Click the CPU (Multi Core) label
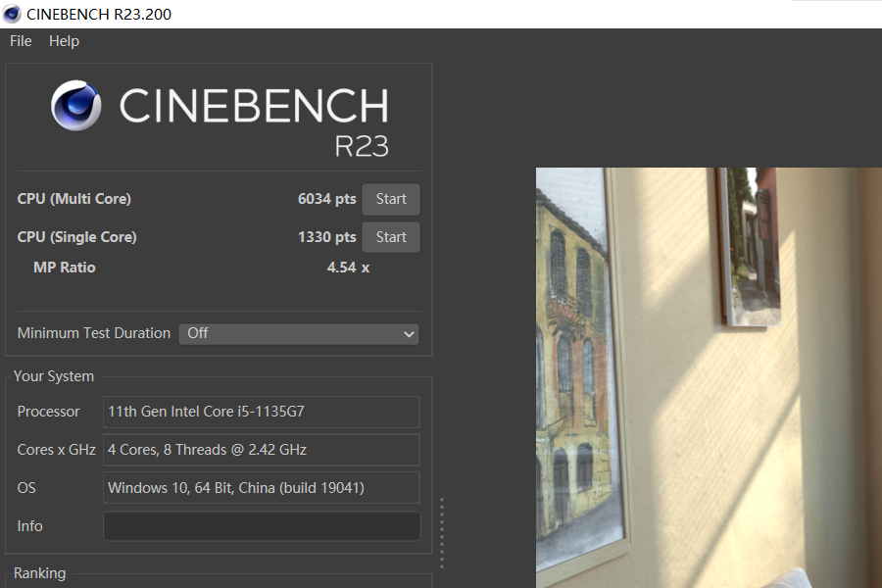The width and height of the screenshot is (882, 588). tap(74, 199)
